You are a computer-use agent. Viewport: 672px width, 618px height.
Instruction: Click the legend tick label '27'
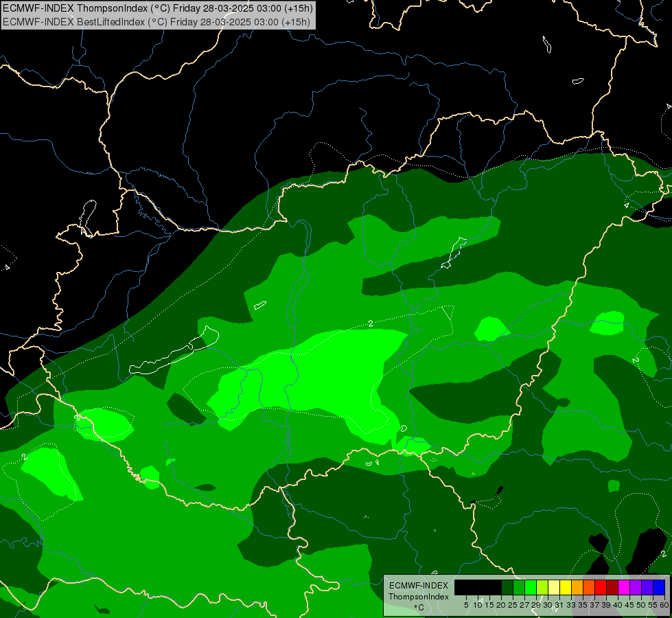pyautogui.click(x=524, y=605)
